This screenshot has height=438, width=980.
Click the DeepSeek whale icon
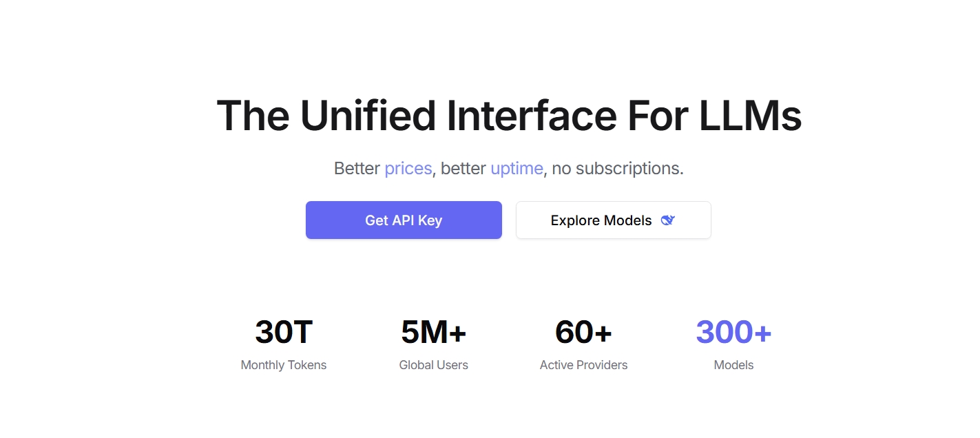(667, 220)
